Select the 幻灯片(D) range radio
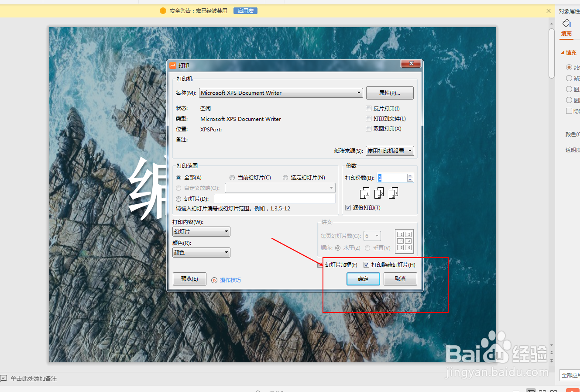Viewport: 580px width, 392px height. click(x=178, y=199)
